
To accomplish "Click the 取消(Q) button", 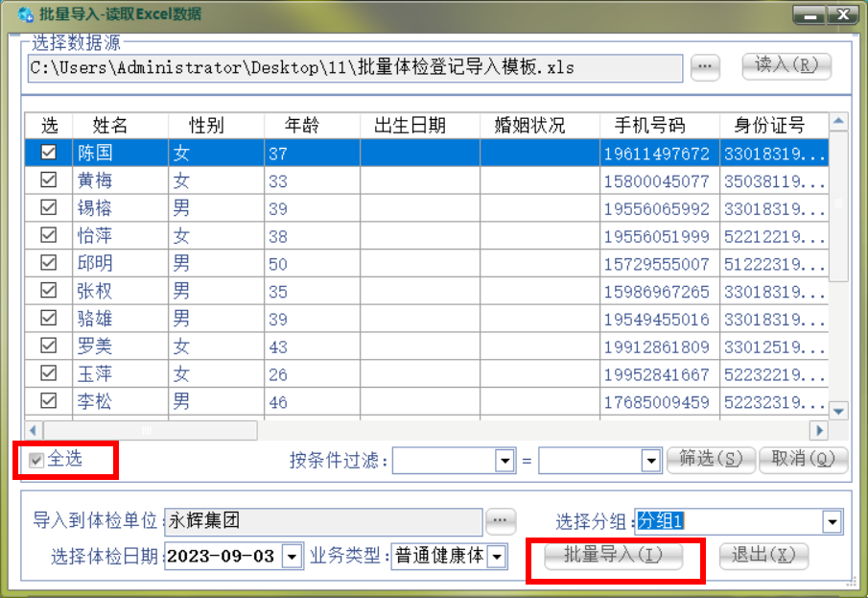I will [x=803, y=460].
